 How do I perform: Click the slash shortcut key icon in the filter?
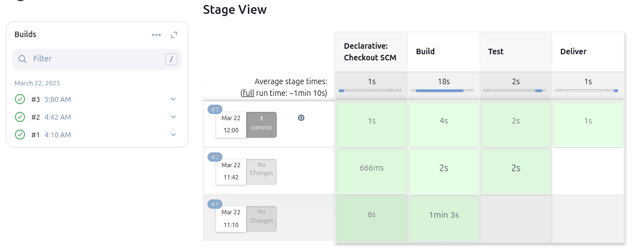point(171,59)
